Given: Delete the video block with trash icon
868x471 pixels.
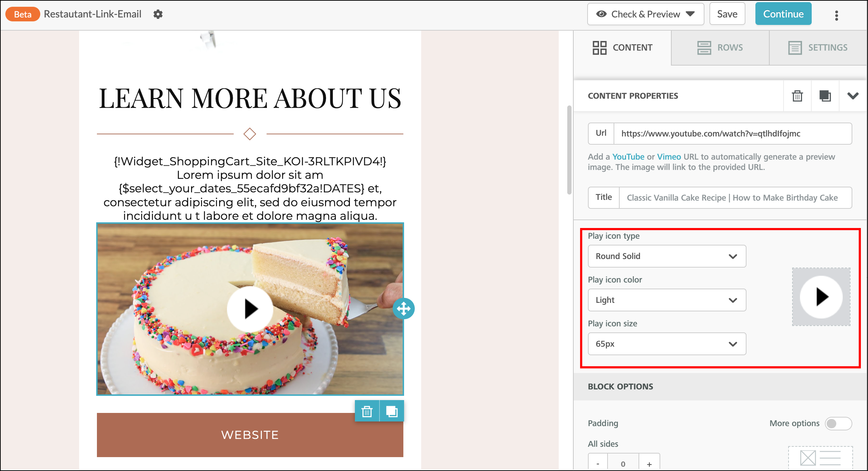Looking at the screenshot, I should coord(367,411).
